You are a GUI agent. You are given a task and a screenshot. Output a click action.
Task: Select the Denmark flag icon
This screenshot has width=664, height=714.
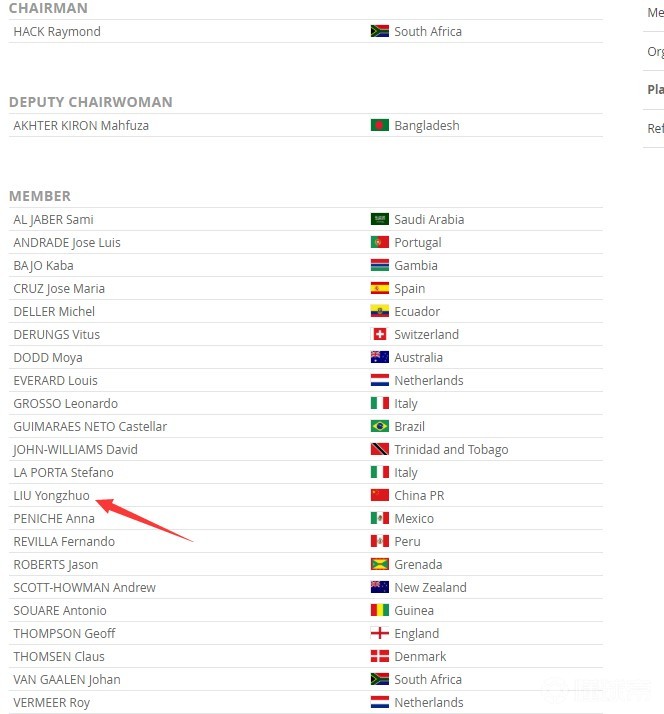379,657
